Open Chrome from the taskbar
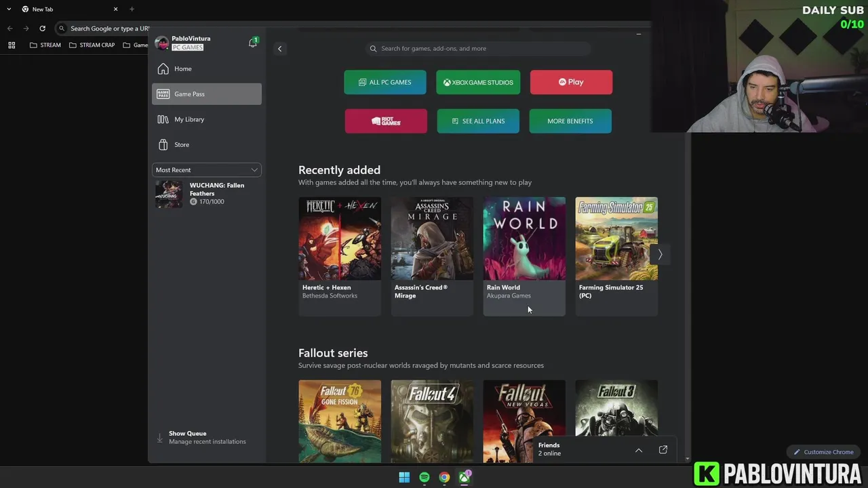868x488 pixels. pos(444,477)
